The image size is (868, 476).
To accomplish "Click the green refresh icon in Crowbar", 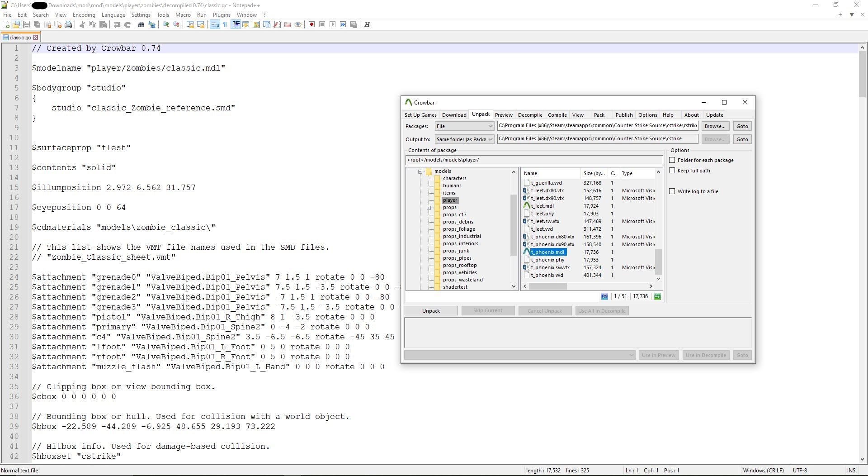I will click(x=657, y=296).
